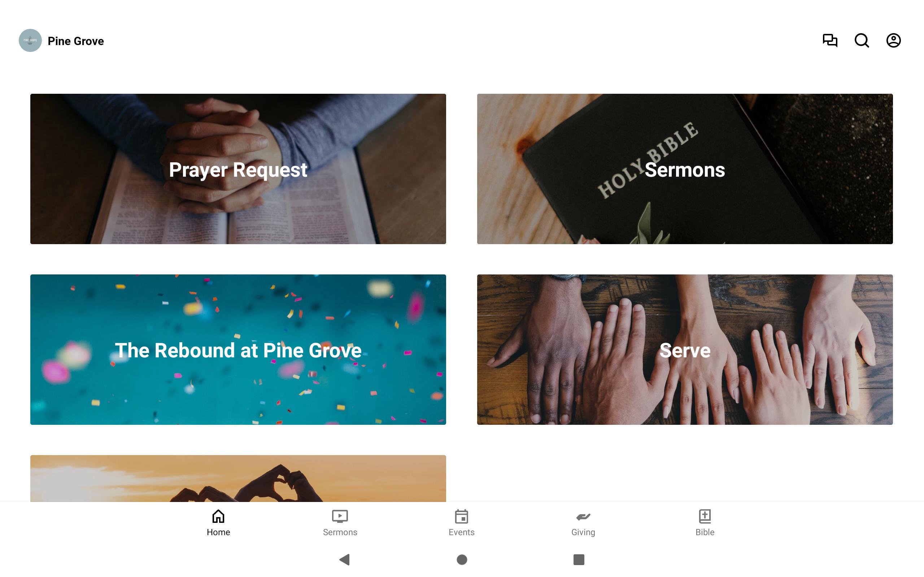Open the messages chat icon
Viewport: 924px width, 577px height.
coord(830,40)
